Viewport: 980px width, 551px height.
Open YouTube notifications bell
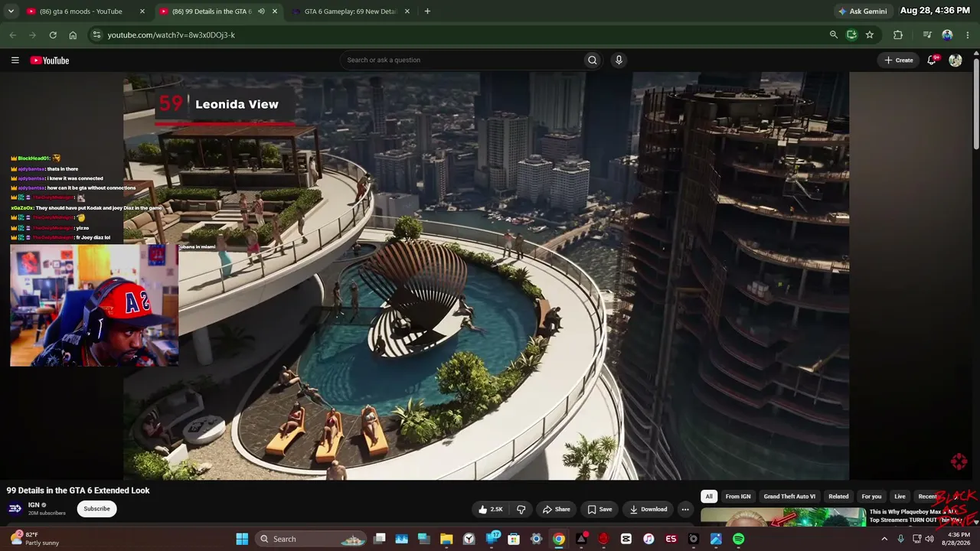(x=932, y=60)
